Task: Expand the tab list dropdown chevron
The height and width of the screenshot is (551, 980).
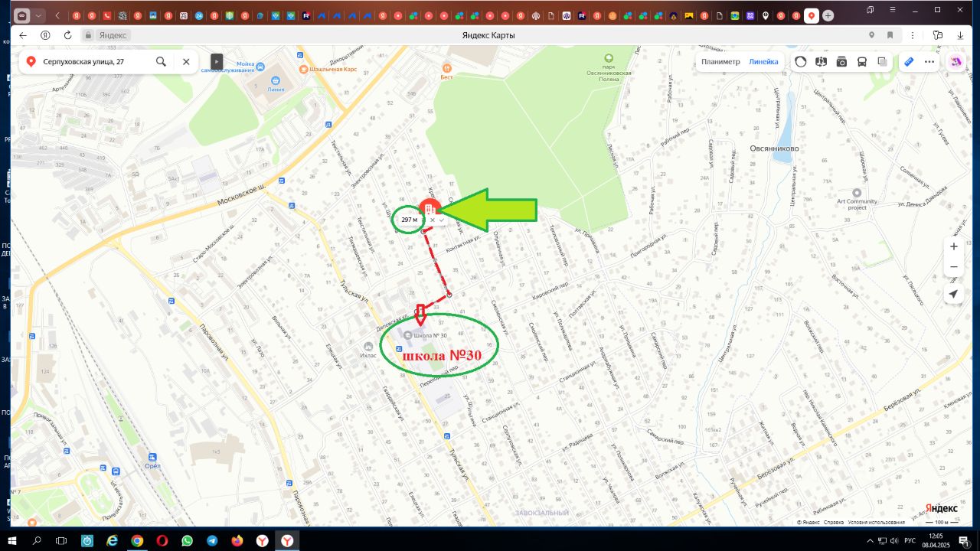Action: point(38,15)
